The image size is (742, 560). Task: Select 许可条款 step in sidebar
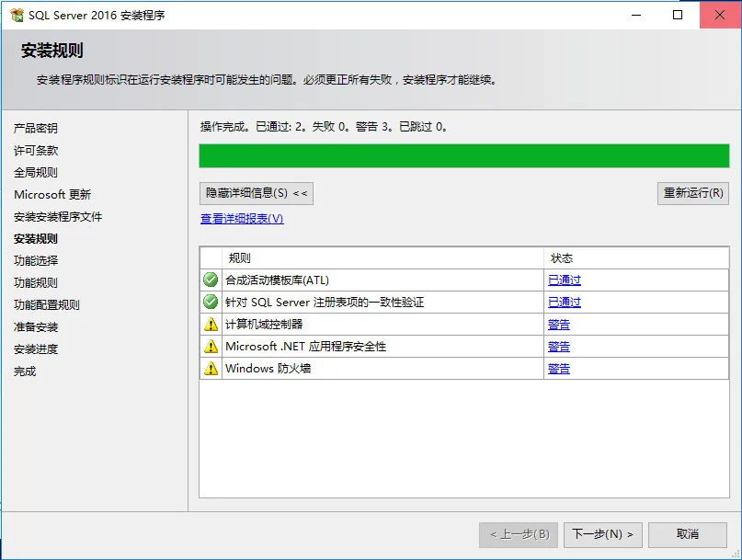(x=36, y=151)
